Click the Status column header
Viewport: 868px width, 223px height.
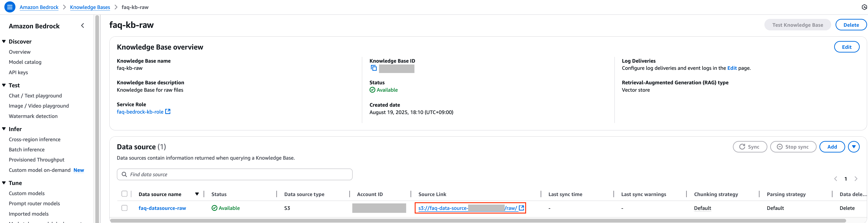[x=219, y=194]
